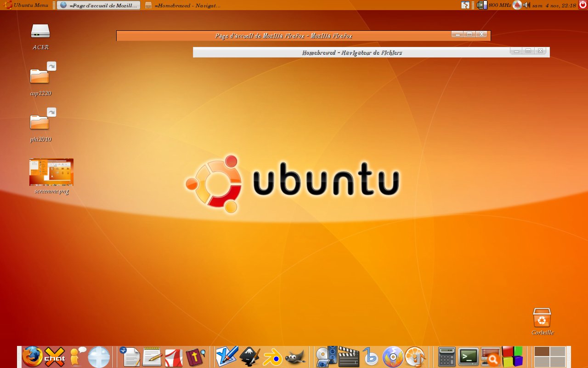This screenshot has width=588, height=368.
Task: Switch to the top-left workspace
Action: point(542,351)
